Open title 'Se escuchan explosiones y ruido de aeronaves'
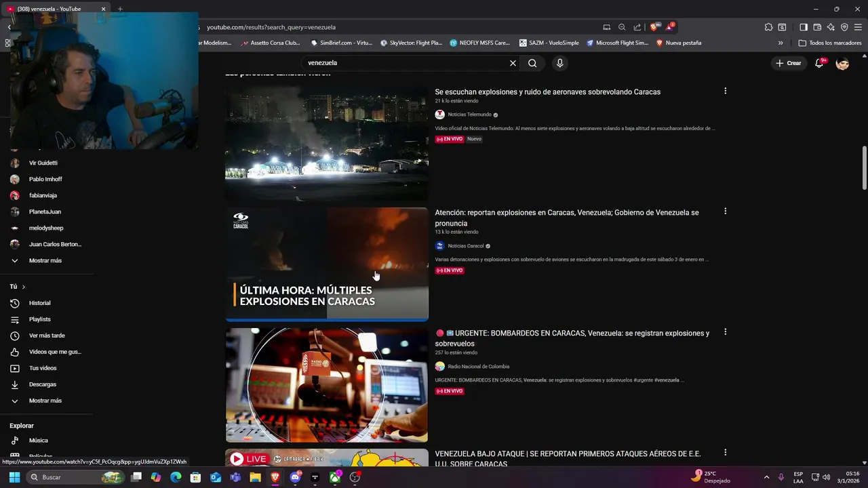Viewport: 868px width, 488px height. point(547,92)
